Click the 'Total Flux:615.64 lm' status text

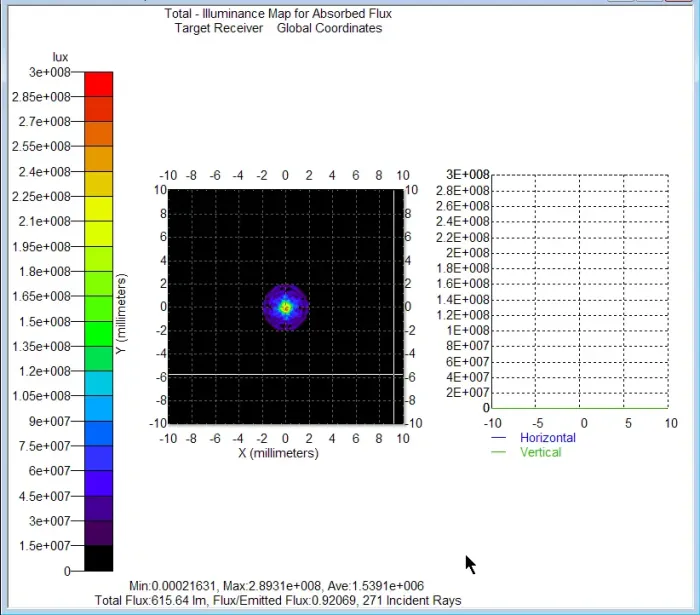tap(150, 601)
